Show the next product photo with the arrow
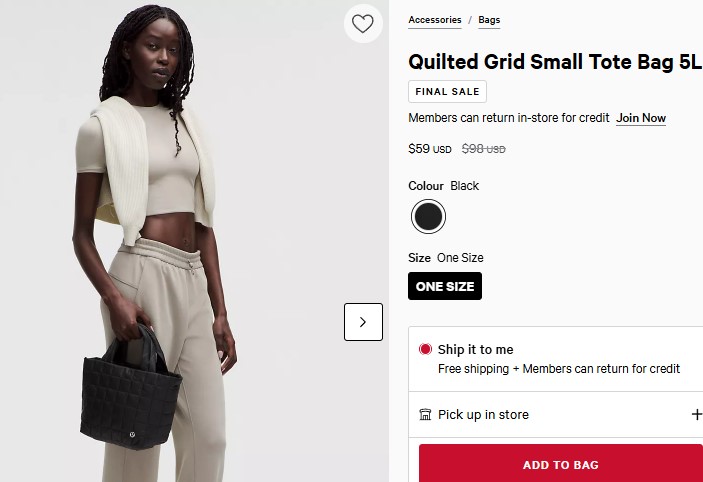703x482 pixels. tap(363, 322)
